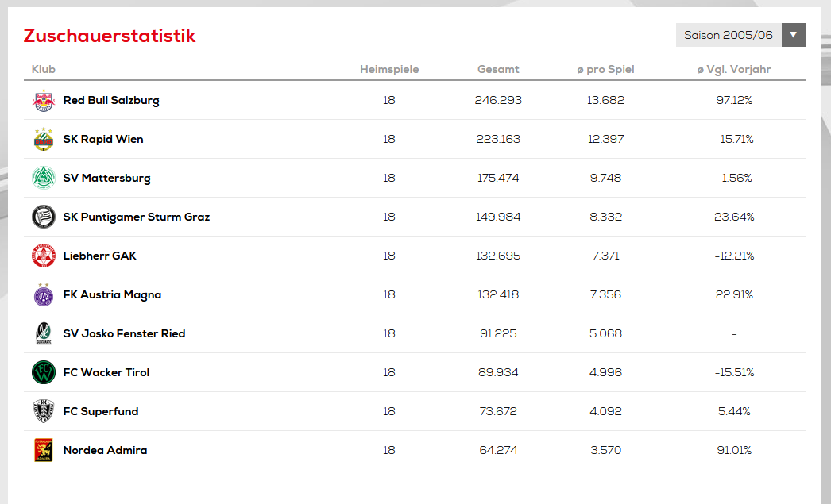Sort by the Klub column header
Image resolution: width=831 pixels, height=504 pixels.
[x=44, y=69]
